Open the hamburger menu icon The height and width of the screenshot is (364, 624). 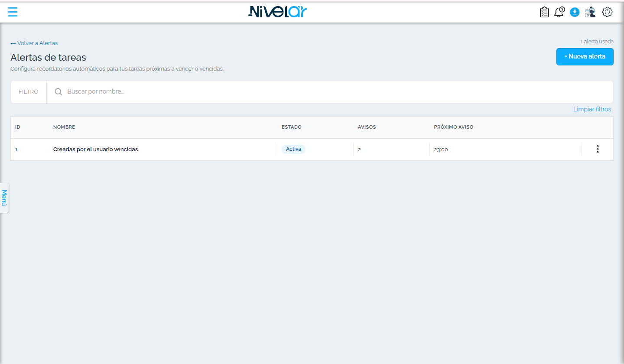13,12
